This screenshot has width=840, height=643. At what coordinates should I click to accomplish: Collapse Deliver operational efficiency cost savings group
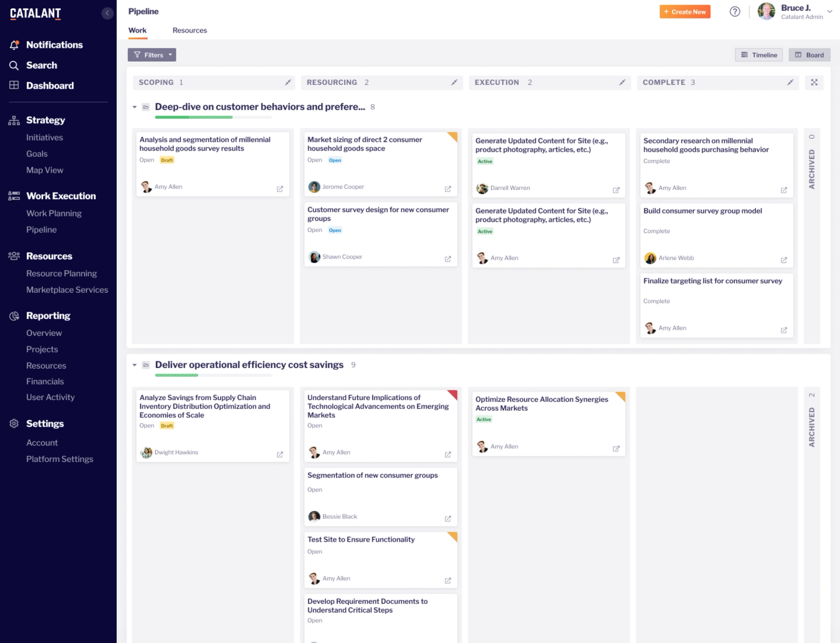134,365
